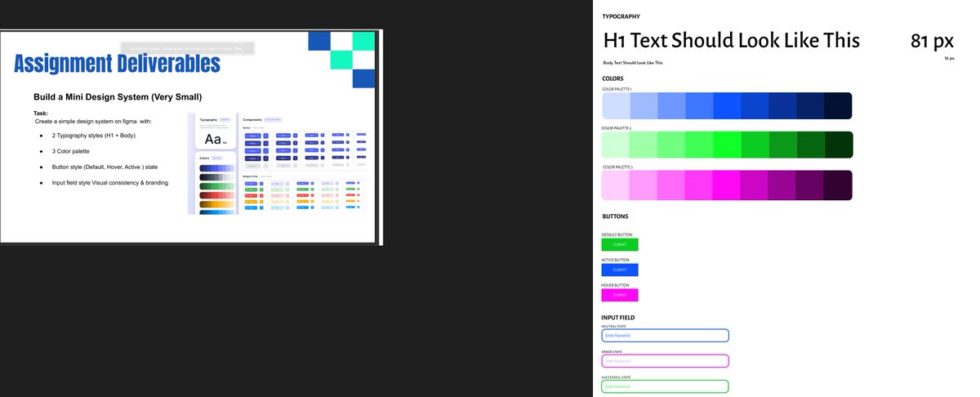The width and height of the screenshot is (980, 397).
Task: Click the magenta error state password field
Action: coord(666,361)
